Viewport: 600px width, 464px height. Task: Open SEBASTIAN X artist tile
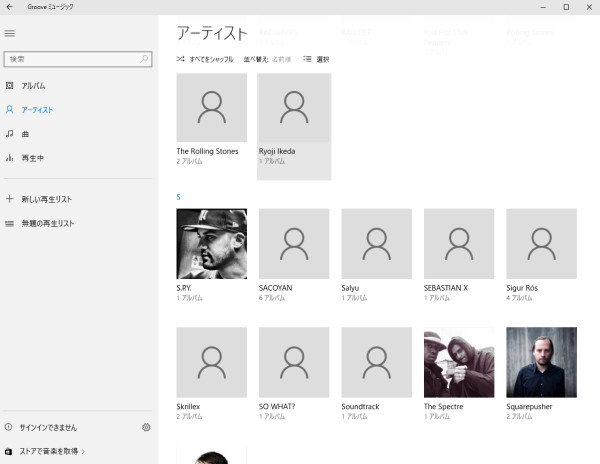point(459,244)
